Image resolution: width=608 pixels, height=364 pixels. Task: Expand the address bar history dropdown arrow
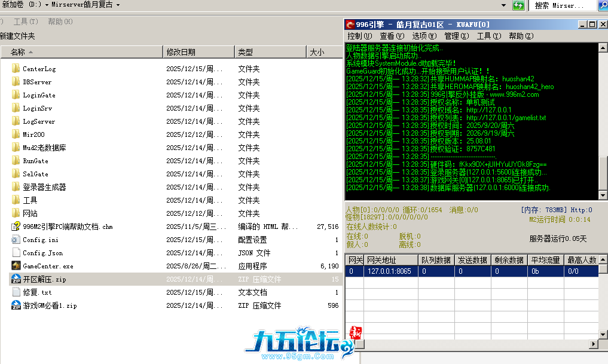(504, 5)
